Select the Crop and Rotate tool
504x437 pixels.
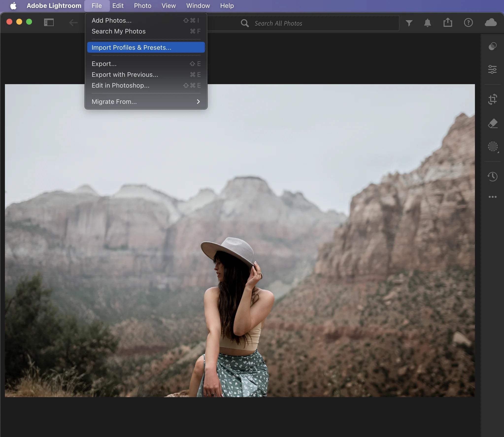click(x=492, y=99)
